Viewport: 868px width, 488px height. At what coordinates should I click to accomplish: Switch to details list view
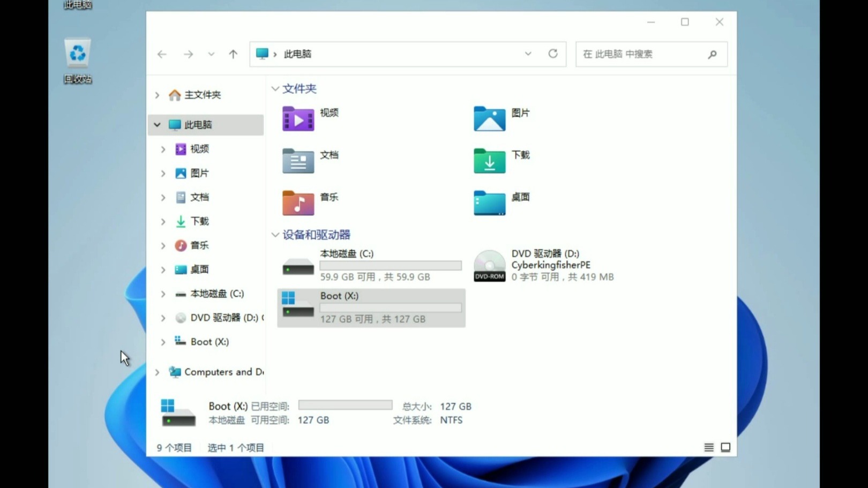(709, 447)
